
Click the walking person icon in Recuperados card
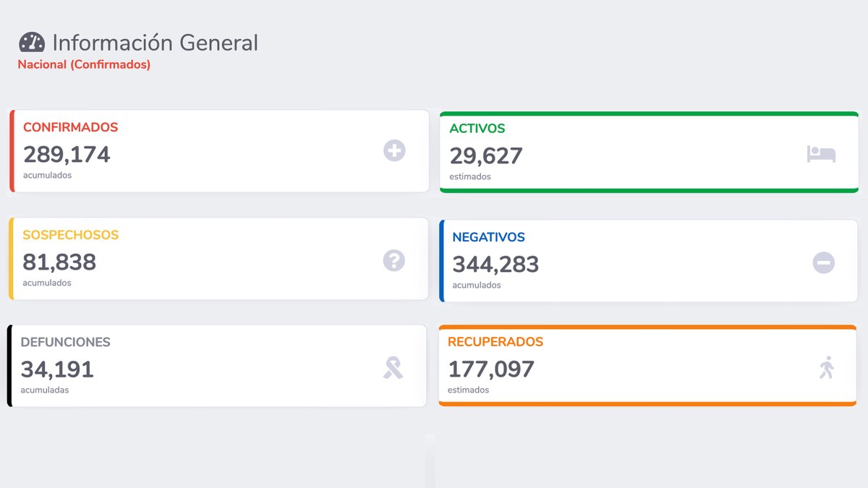point(826,369)
